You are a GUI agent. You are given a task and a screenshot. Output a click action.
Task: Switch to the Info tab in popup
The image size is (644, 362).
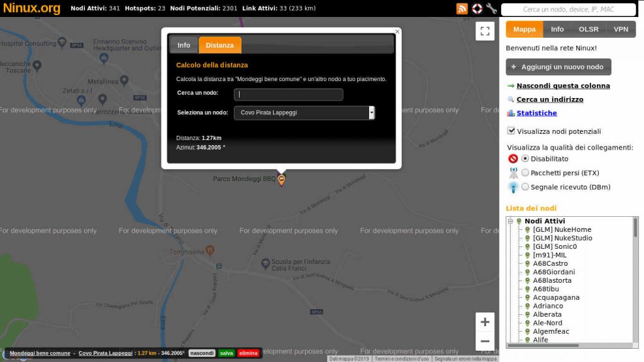(x=184, y=45)
